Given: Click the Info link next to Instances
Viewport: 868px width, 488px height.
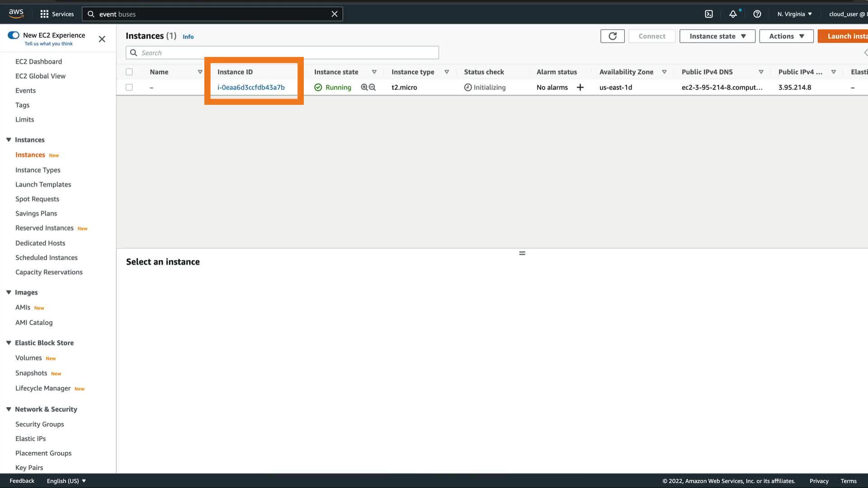Looking at the screenshot, I should point(188,37).
